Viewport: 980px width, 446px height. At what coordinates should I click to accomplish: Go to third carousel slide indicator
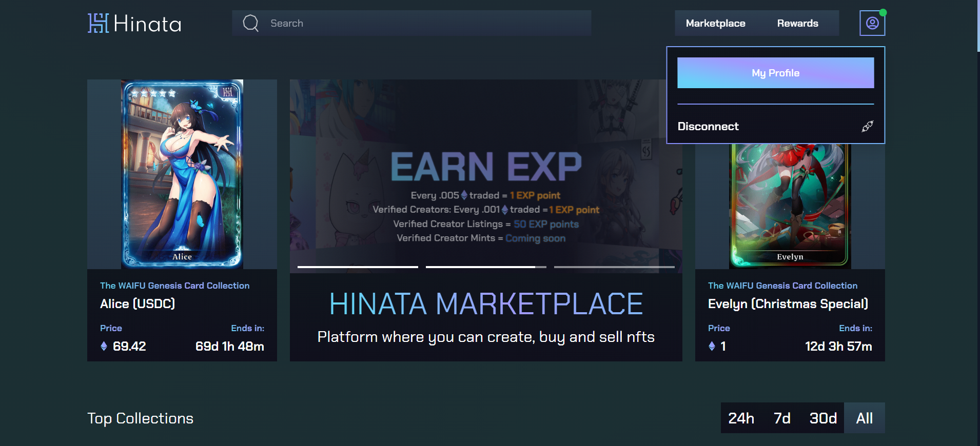[x=614, y=267]
